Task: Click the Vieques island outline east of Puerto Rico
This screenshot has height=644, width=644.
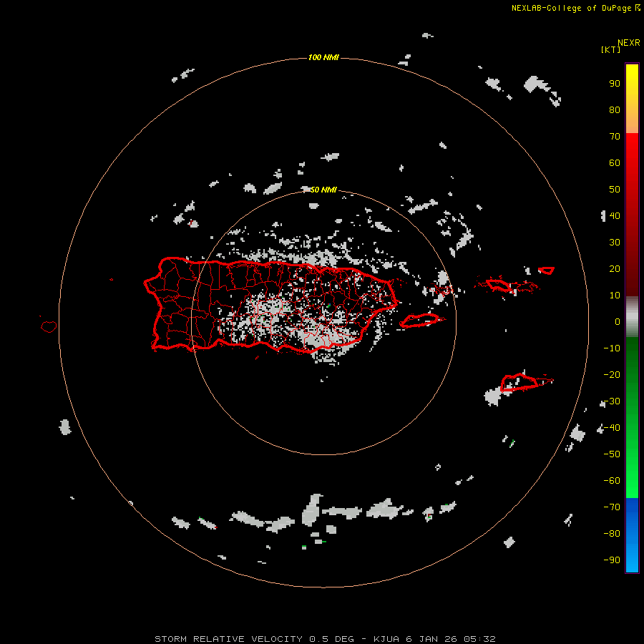Action: click(421, 320)
